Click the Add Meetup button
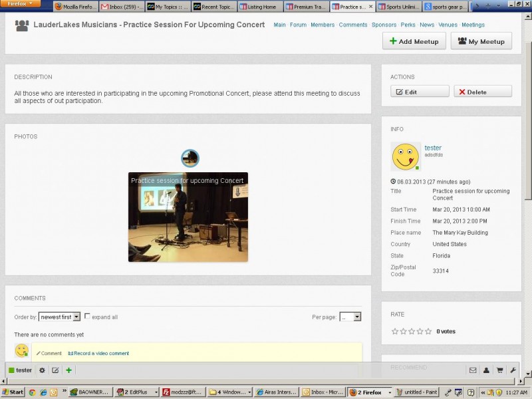Viewport: 532px width, 399px height. point(414,41)
